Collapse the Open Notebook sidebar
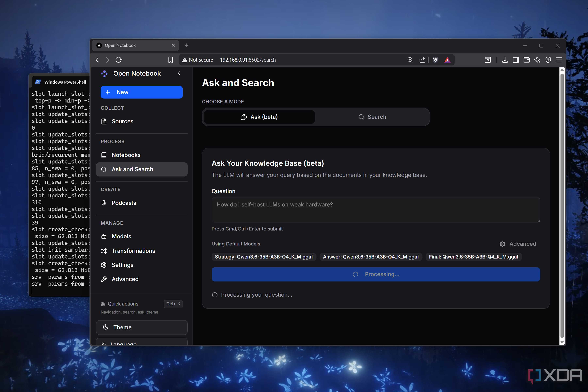The height and width of the screenshot is (392, 588). (x=179, y=73)
